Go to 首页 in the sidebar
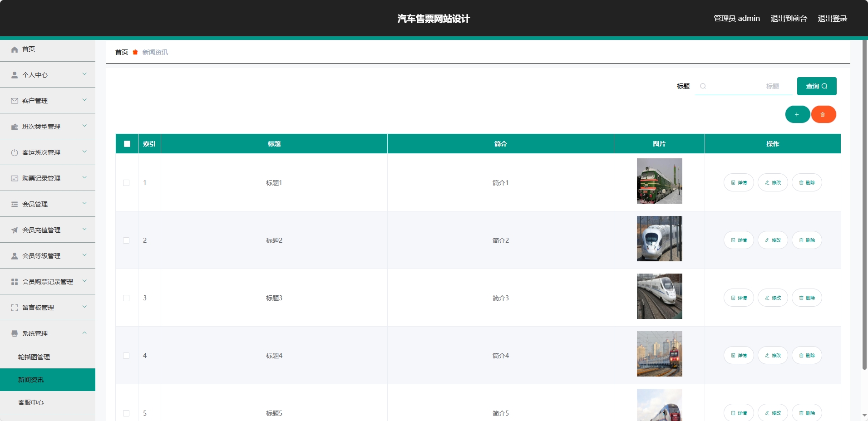Screen dimensions: 868x421 pos(48,49)
